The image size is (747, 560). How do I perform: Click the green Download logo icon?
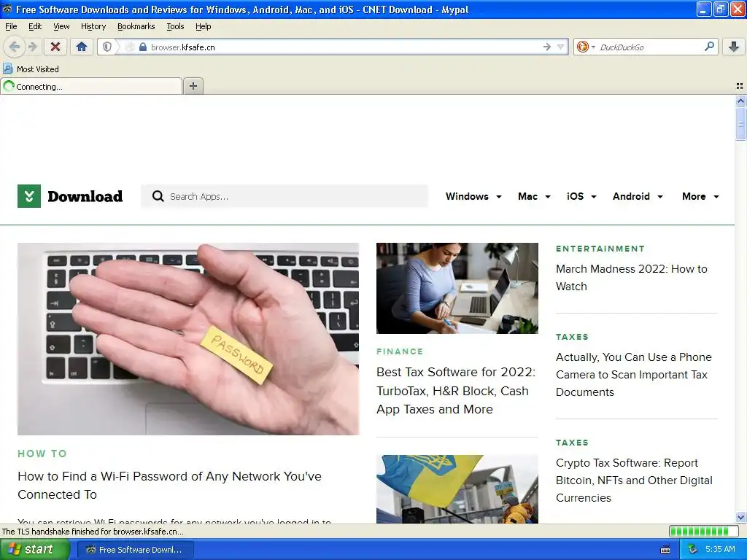pyautogui.click(x=29, y=196)
